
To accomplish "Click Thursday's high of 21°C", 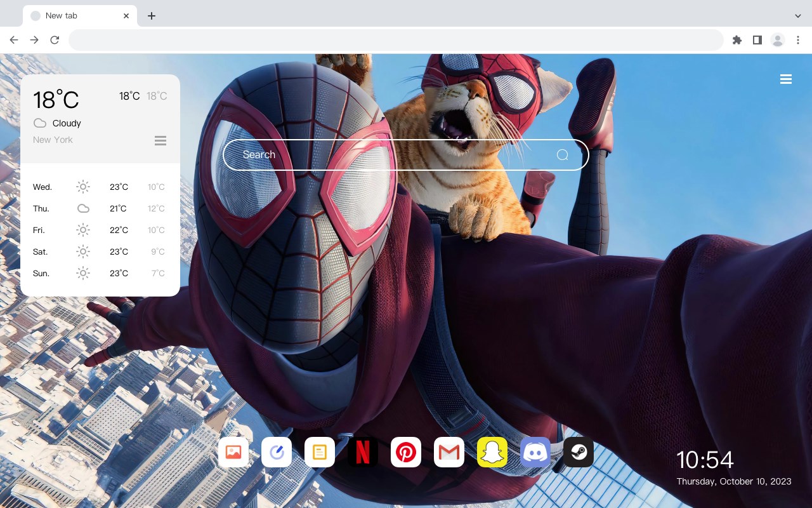I will [118, 208].
